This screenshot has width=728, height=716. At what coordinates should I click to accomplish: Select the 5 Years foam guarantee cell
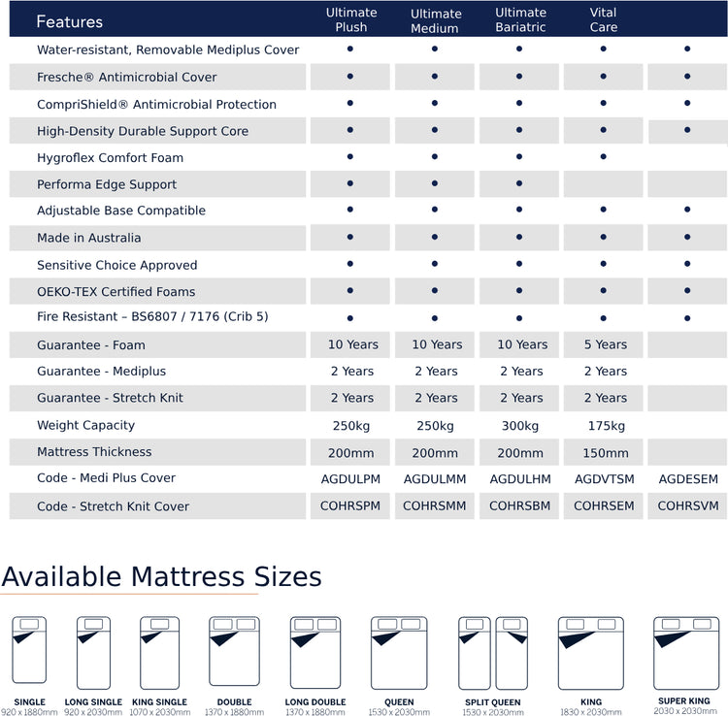(604, 344)
